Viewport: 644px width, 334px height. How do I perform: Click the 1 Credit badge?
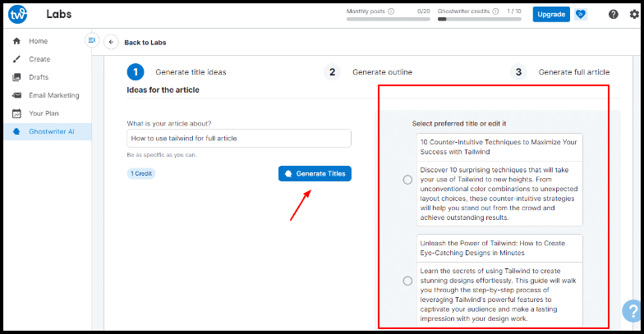coord(141,174)
